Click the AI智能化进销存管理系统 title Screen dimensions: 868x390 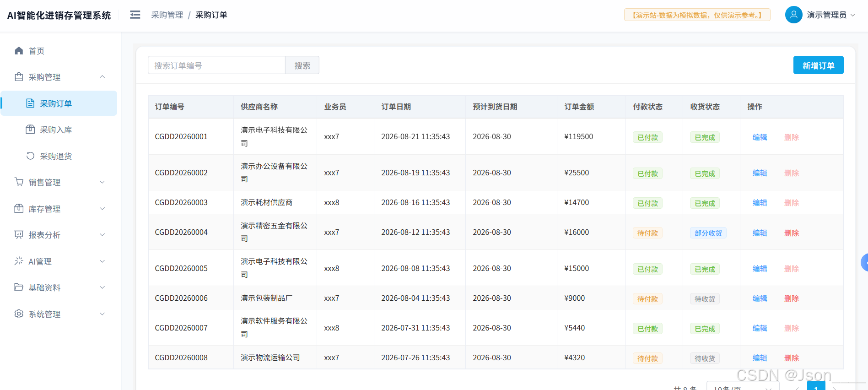click(59, 16)
